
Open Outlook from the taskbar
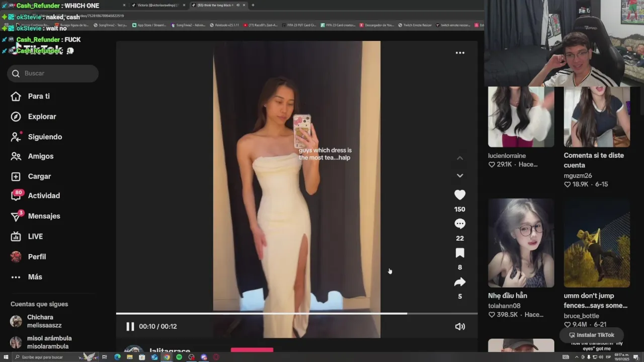click(154, 357)
